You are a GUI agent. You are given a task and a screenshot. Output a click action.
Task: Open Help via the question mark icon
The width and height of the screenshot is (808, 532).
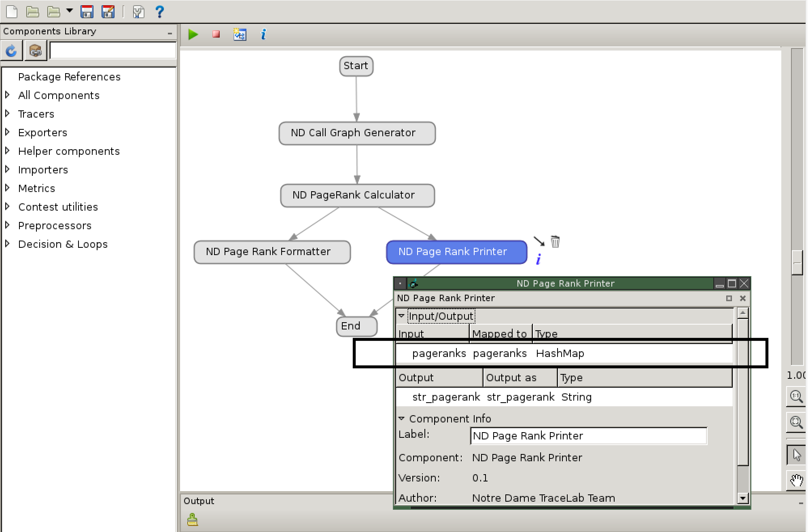160,12
